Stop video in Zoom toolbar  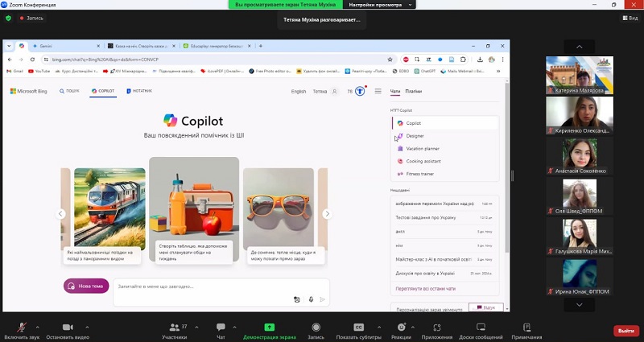tap(68, 331)
